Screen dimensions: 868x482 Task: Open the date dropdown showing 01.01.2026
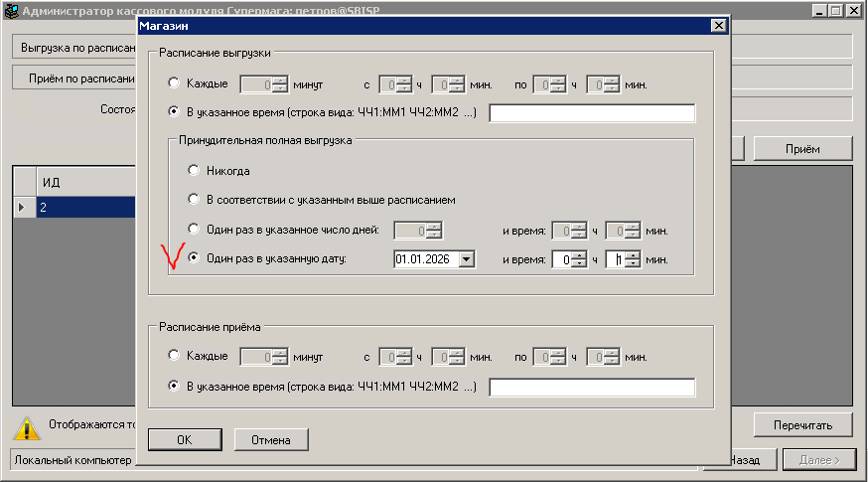[x=467, y=259]
